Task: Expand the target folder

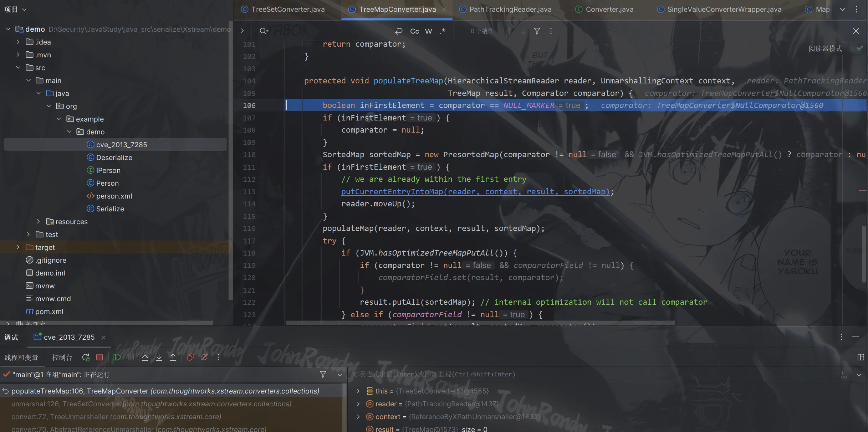Action: coord(18,247)
